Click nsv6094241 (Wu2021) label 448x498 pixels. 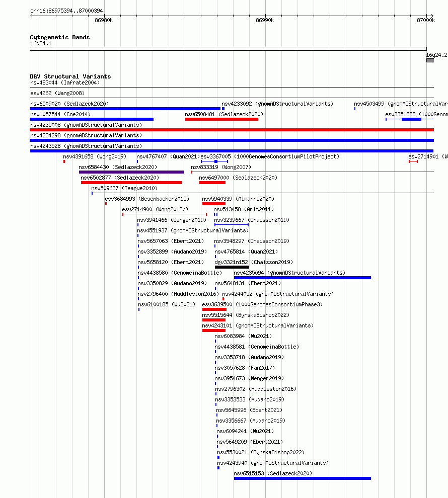pyautogui.click(x=245, y=431)
